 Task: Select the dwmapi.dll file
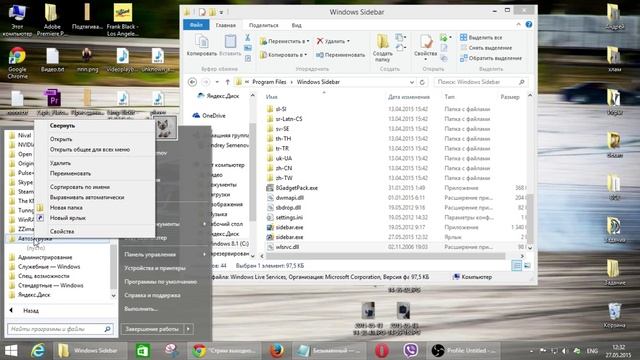(x=289, y=198)
